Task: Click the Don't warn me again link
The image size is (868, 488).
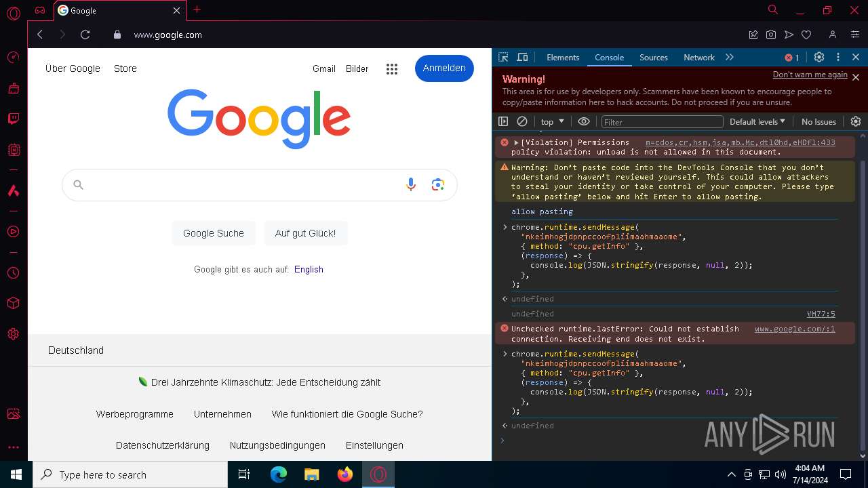Action: 810,75
